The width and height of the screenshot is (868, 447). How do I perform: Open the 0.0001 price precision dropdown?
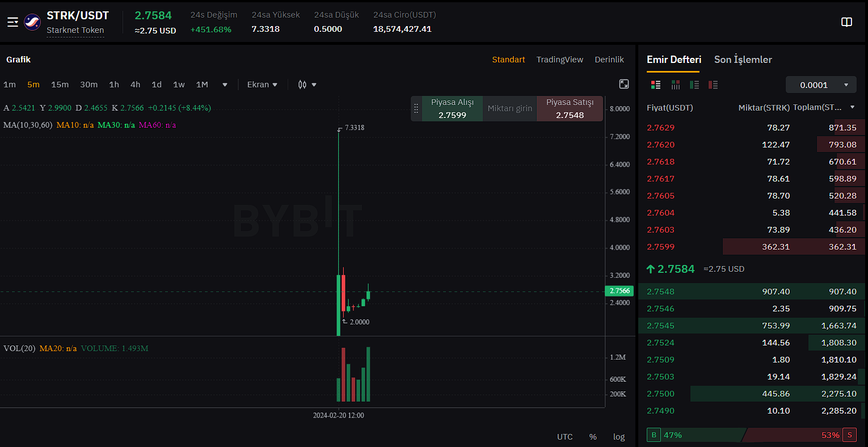point(821,85)
